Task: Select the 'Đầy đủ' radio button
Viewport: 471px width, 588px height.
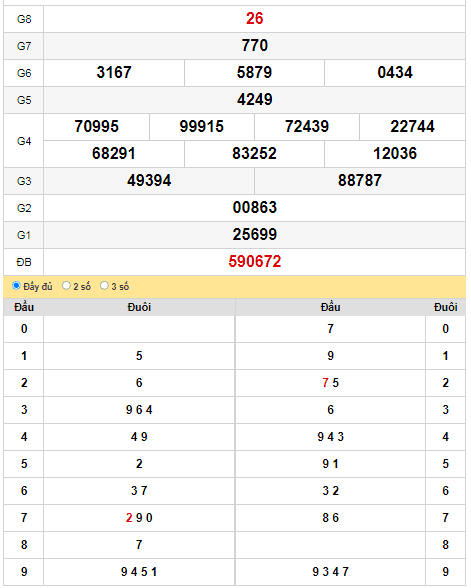Action: pyautogui.click(x=16, y=286)
